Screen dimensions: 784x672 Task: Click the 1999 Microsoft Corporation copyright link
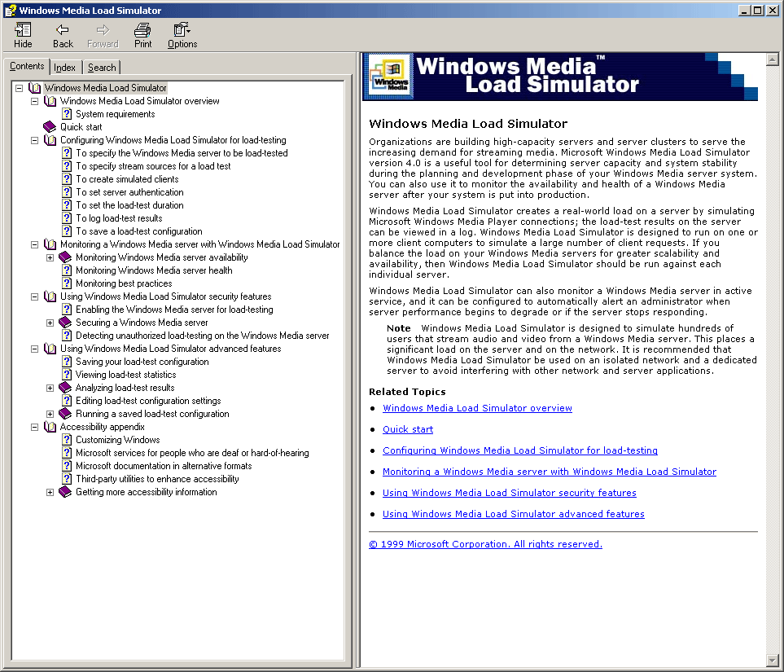(485, 544)
